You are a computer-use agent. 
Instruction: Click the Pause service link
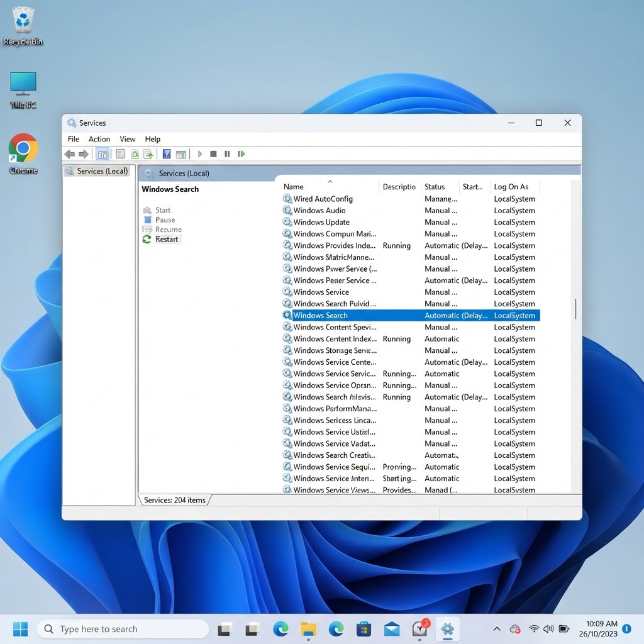tap(165, 219)
